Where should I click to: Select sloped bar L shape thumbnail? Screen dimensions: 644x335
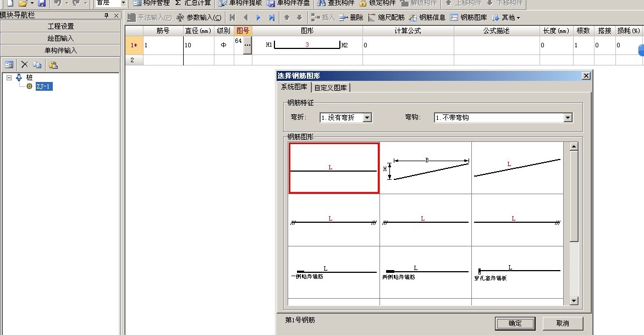518,168
